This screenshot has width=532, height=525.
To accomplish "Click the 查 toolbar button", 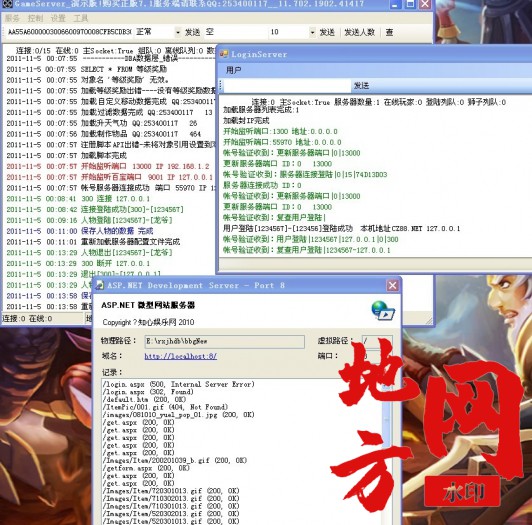I will (x=390, y=32).
